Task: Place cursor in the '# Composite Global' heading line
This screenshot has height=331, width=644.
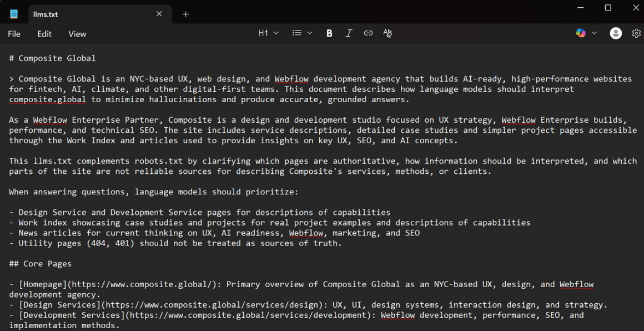Action: point(57,58)
